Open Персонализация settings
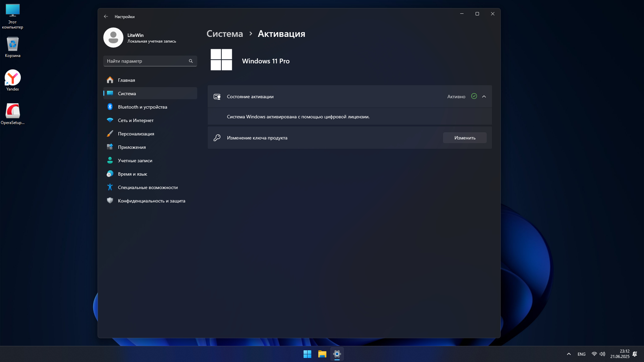The height and width of the screenshot is (362, 644). pyautogui.click(x=136, y=134)
